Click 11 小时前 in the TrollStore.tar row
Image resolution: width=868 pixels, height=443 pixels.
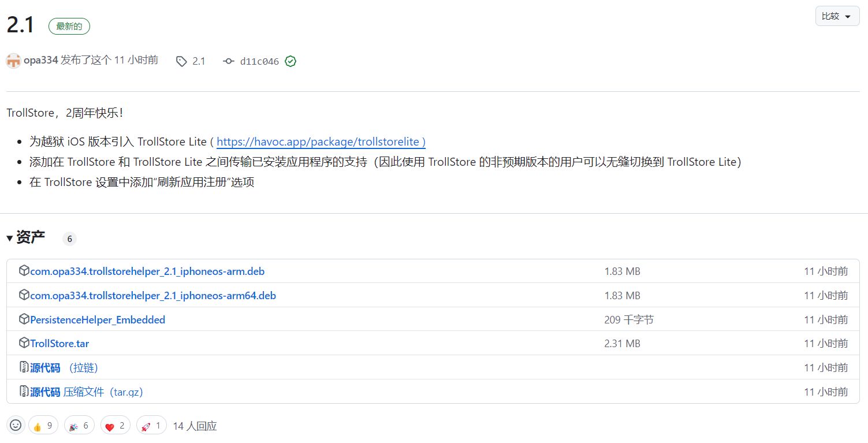click(826, 344)
